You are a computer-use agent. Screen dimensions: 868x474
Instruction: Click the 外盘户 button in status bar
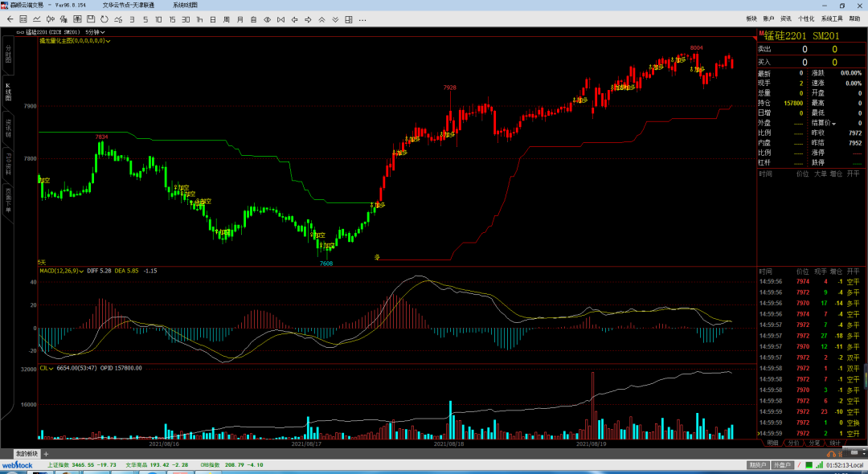[x=781, y=464]
